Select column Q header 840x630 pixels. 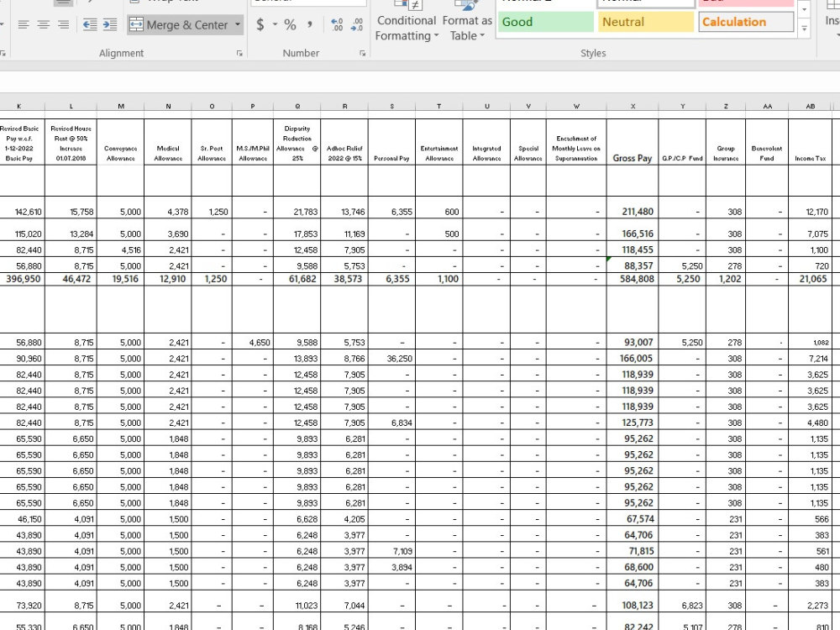coord(297,106)
